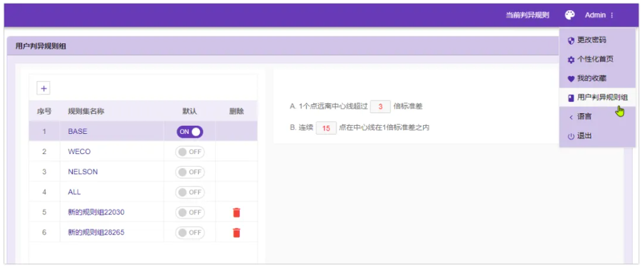The image size is (644, 271).
Task: Select the WECO rule set name
Action: 79,152
